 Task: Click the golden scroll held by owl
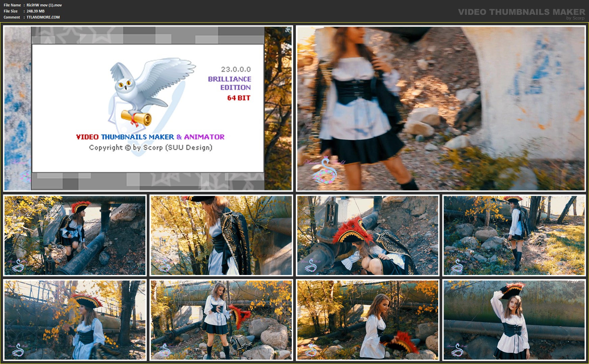tap(137, 118)
